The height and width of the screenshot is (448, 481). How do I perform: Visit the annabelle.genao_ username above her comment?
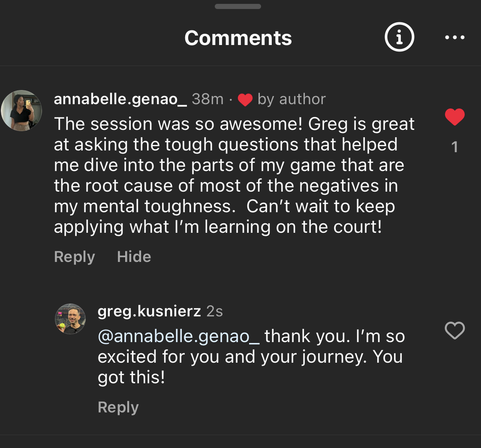click(120, 99)
